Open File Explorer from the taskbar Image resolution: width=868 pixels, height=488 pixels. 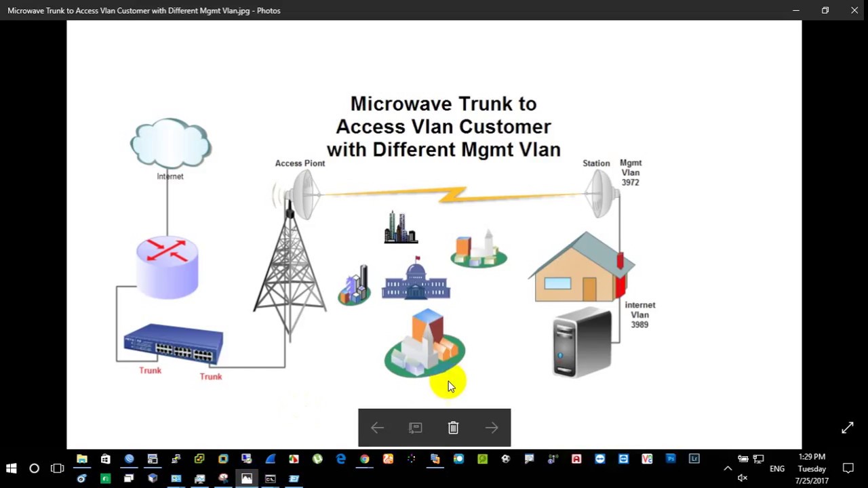click(x=82, y=459)
